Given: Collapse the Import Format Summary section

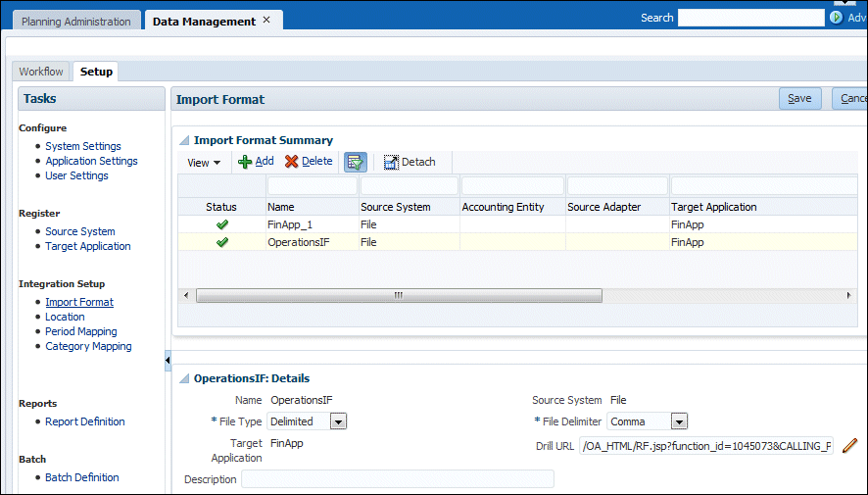Looking at the screenshot, I should [183, 140].
